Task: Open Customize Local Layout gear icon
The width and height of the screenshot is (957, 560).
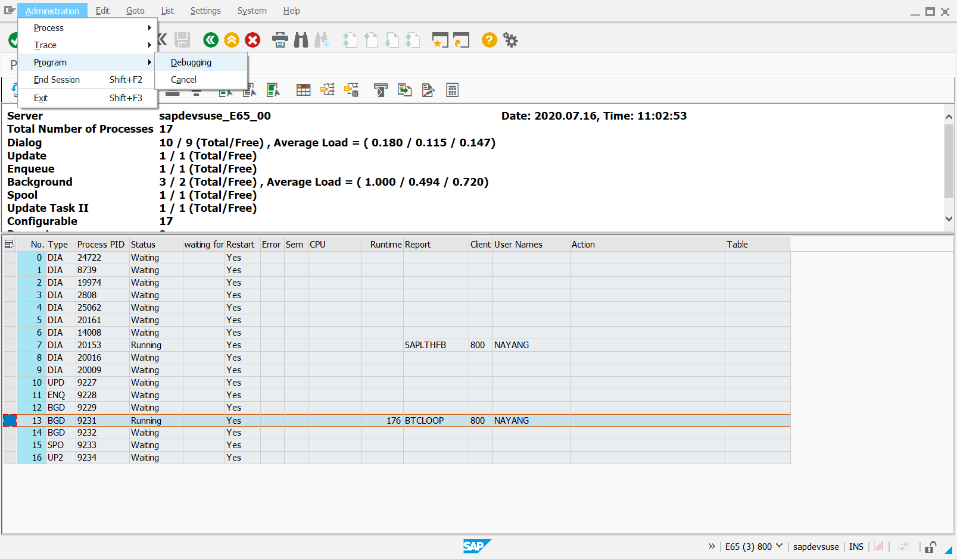Action: (x=510, y=40)
